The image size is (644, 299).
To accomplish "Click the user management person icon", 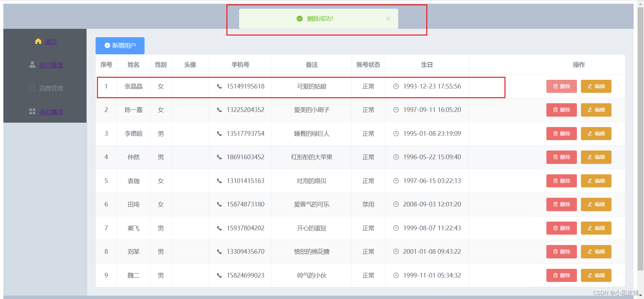I will [x=32, y=65].
